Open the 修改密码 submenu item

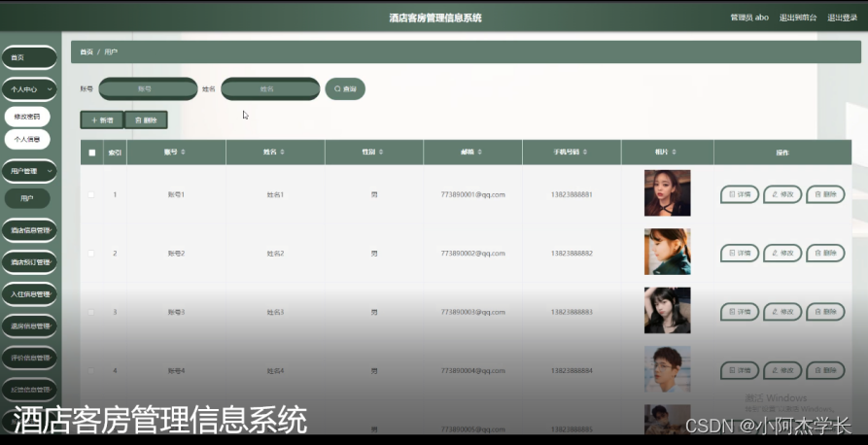pos(27,117)
